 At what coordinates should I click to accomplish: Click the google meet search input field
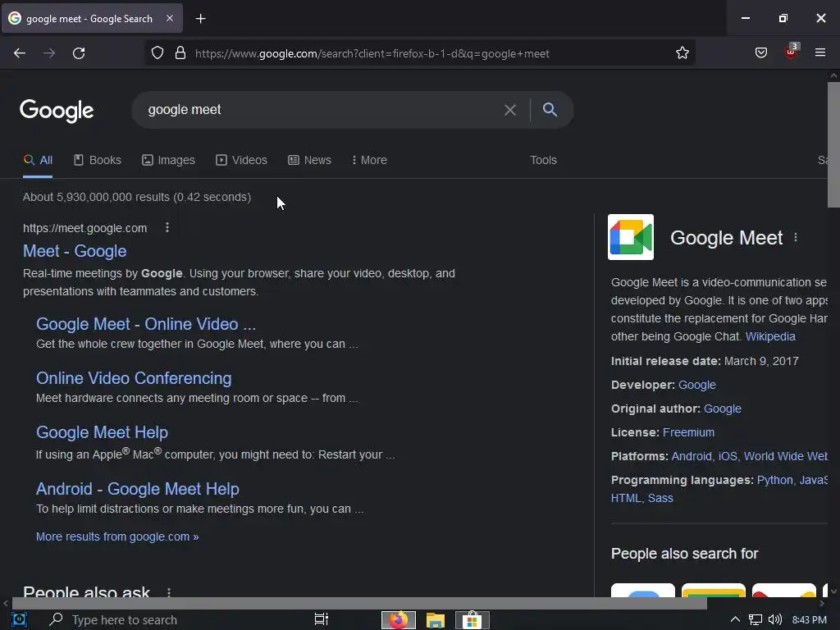click(322, 110)
